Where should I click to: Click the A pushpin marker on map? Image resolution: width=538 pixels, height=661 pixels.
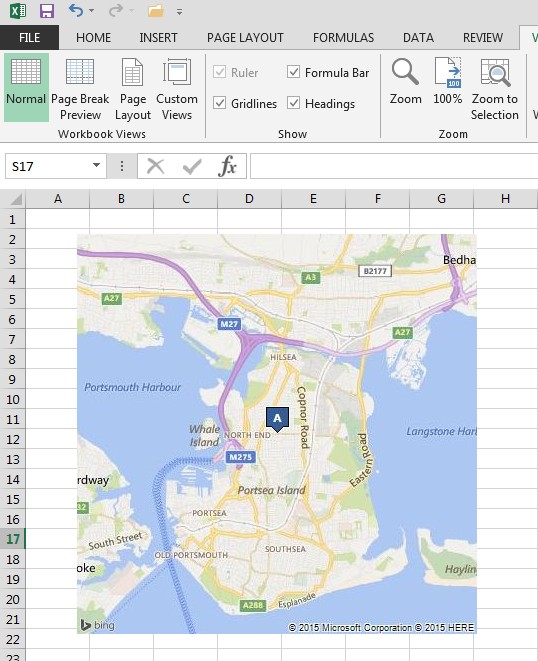click(277, 419)
